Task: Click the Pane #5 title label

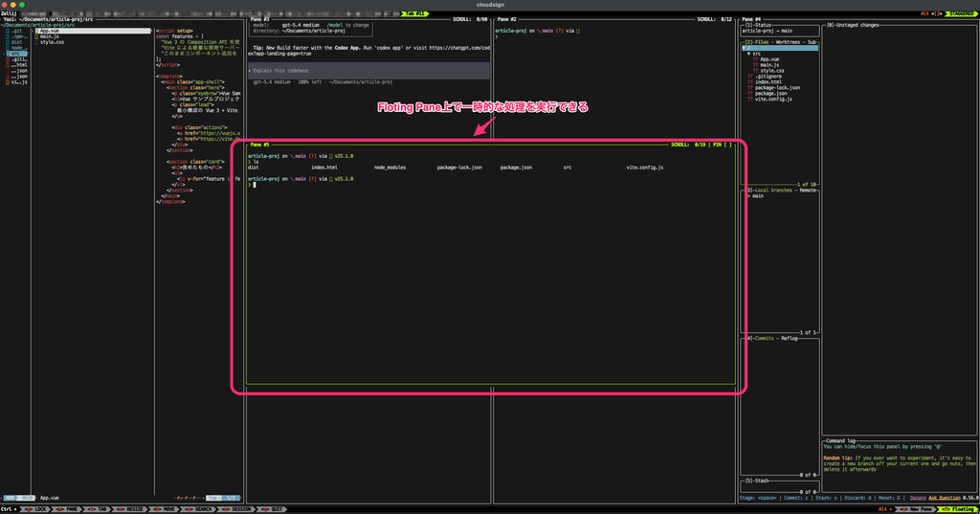Action: click(x=259, y=145)
